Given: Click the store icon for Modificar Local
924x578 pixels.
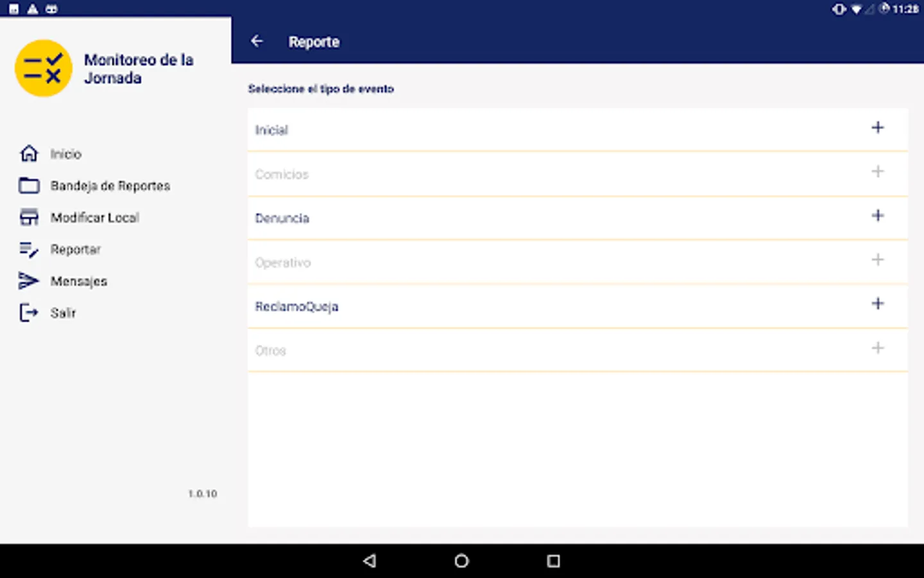Looking at the screenshot, I should [29, 217].
